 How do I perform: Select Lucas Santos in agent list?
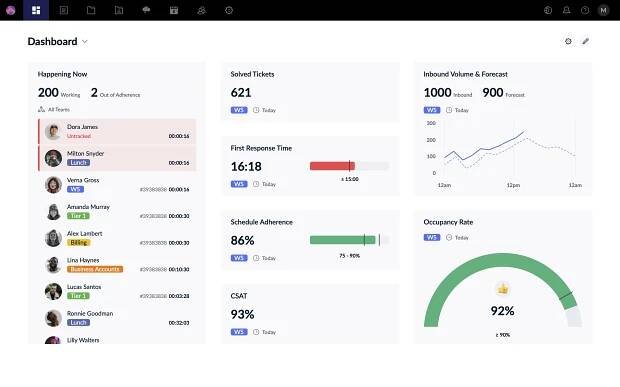117,291
